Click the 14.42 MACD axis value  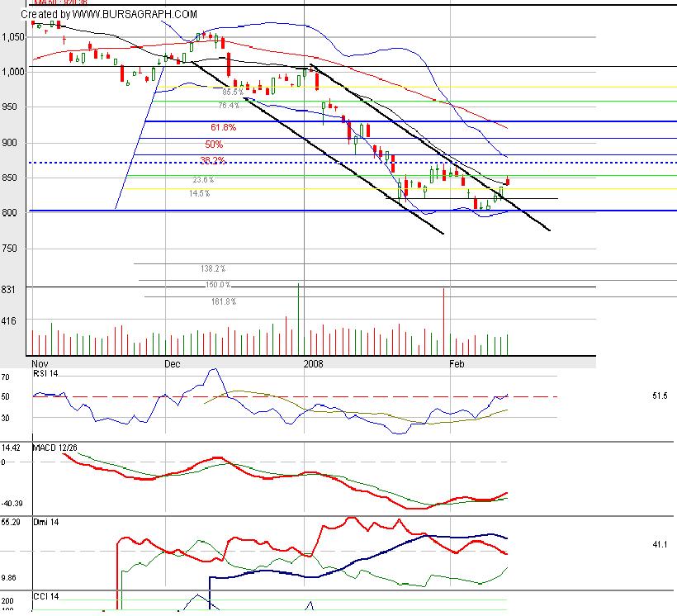coord(11,448)
